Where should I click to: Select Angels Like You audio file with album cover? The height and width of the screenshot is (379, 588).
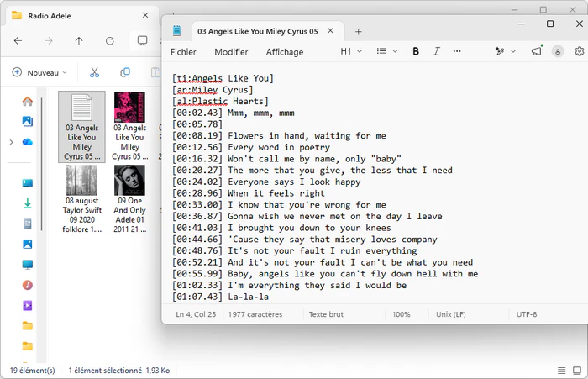click(129, 127)
